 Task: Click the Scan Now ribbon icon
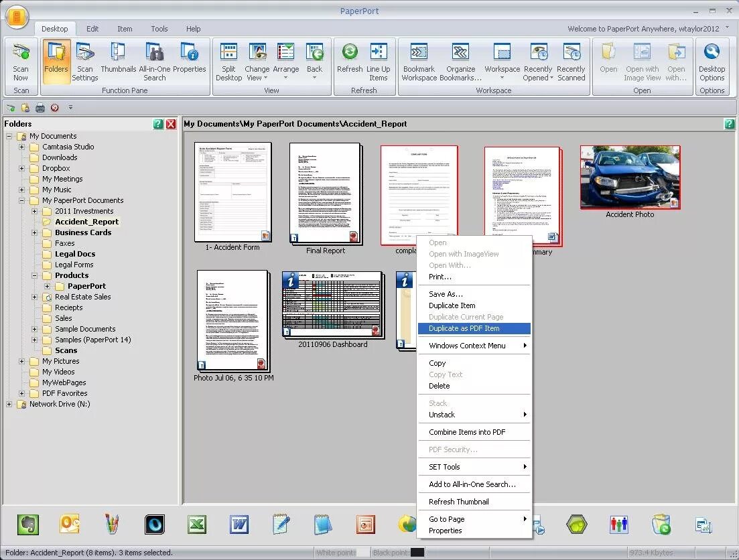(x=21, y=62)
